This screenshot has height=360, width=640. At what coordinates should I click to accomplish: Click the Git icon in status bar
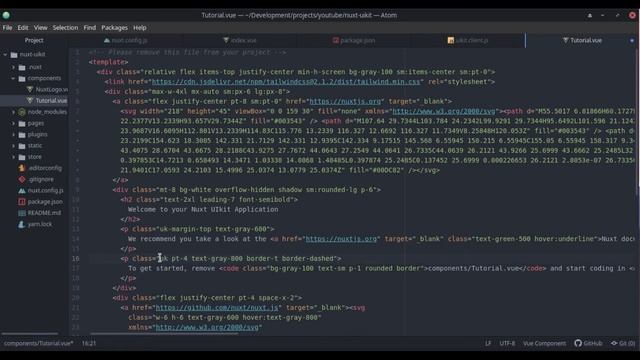[614, 343]
